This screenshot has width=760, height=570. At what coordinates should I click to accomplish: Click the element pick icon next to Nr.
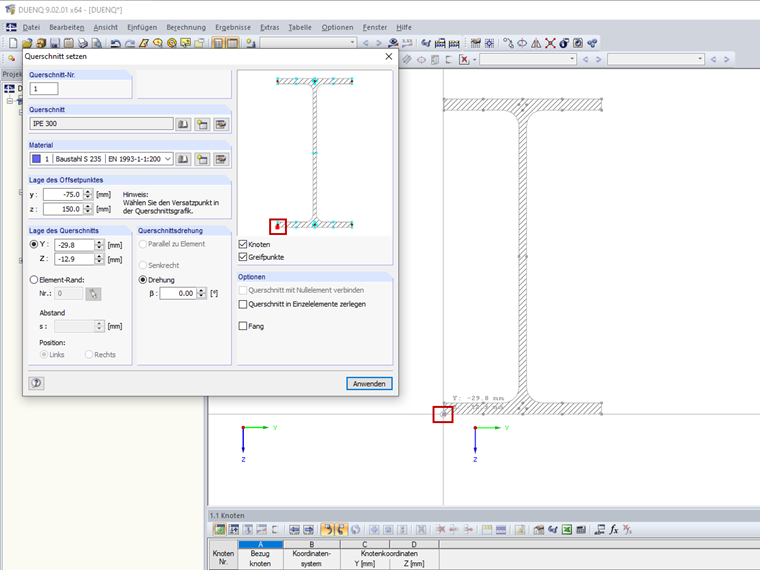coord(93,294)
